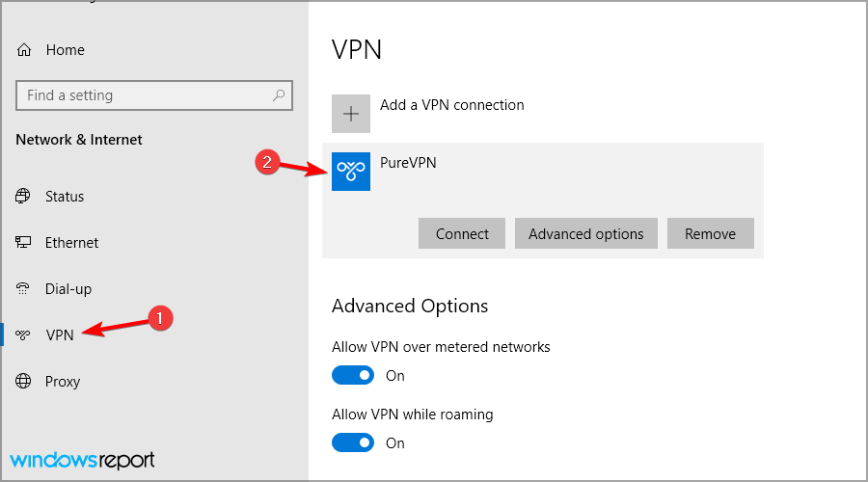Select VPN in the sidebar

pyautogui.click(x=60, y=335)
